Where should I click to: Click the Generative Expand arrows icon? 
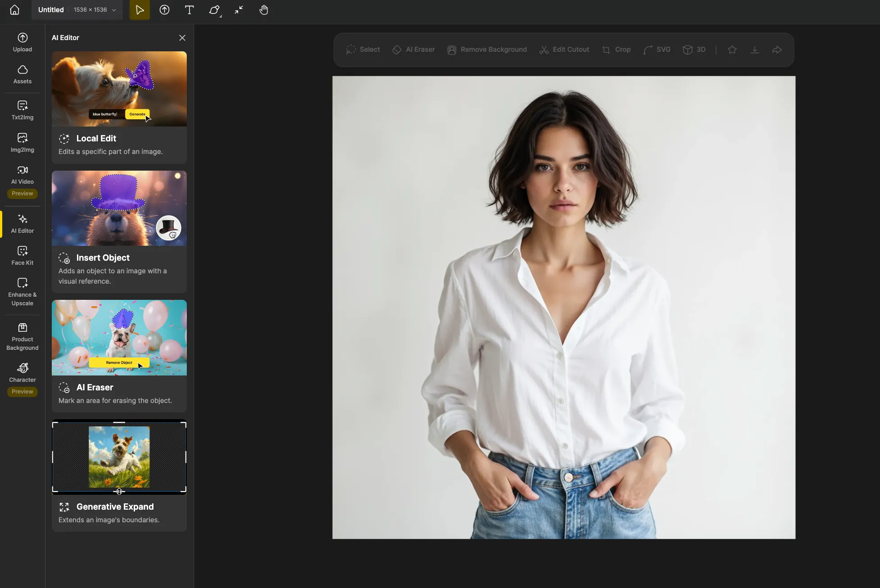[64, 507]
